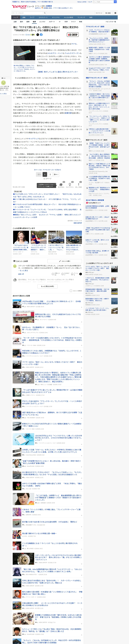The width and height of the screenshot is (129, 644).
Task: React with わかりやすい lightbulb icon
Action: pos(70,185)
